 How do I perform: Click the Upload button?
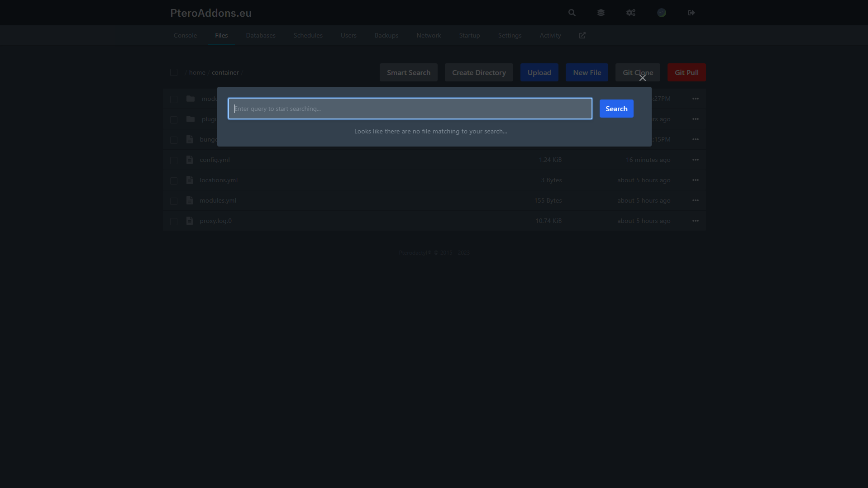coord(539,72)
